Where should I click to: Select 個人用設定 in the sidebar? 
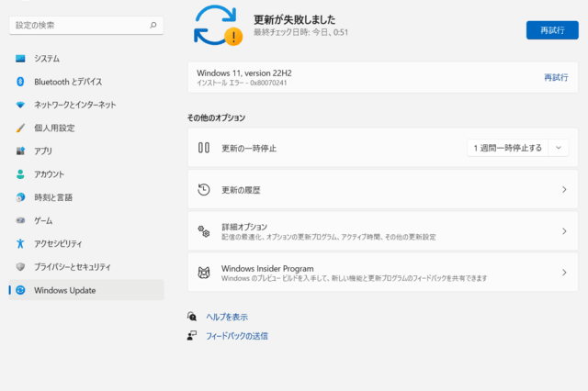pos(86,128)
